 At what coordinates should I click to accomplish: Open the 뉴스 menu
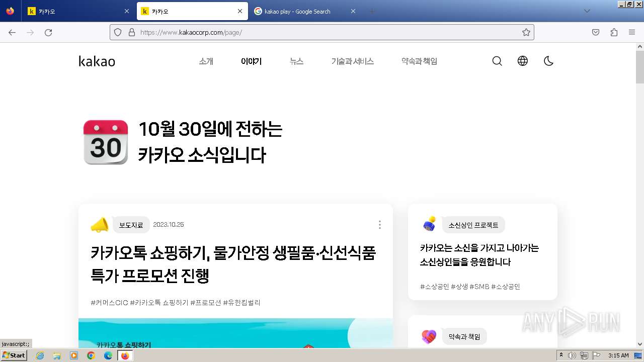(x=296, y=61)
